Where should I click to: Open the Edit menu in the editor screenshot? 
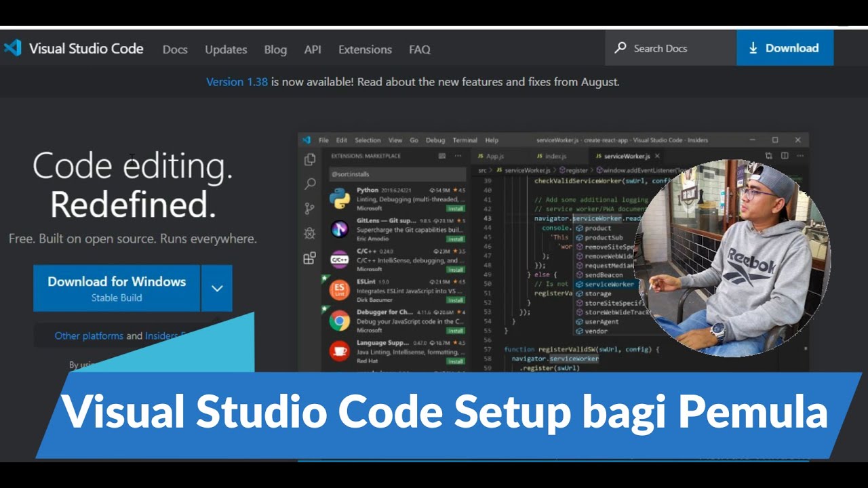[x=342, y=140]
